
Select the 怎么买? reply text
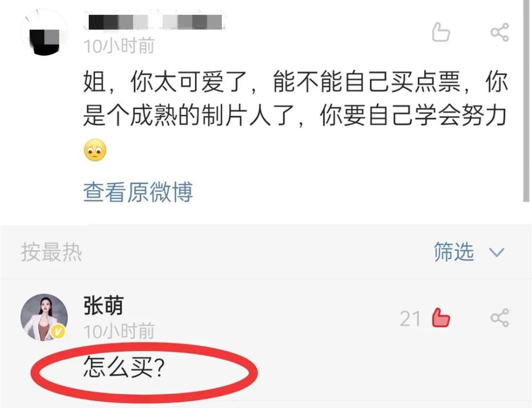[124, 367]
